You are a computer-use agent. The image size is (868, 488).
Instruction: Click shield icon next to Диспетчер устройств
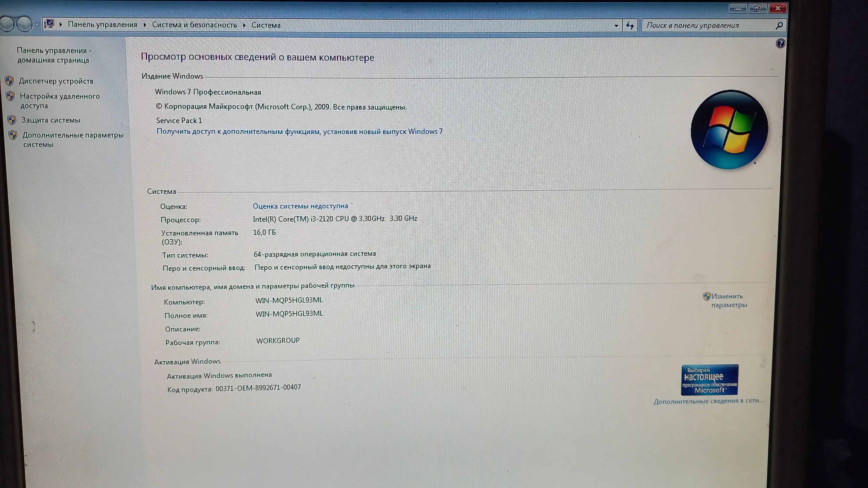click(x=9, y=81)
